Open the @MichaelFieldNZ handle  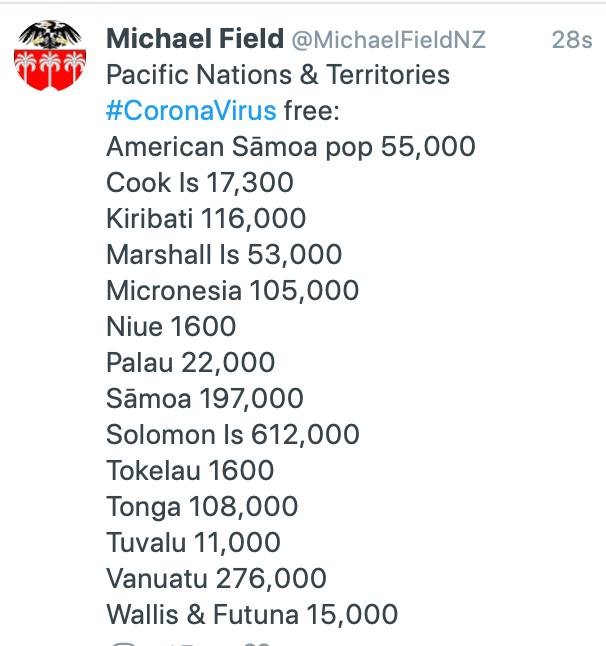pos(388,40)
